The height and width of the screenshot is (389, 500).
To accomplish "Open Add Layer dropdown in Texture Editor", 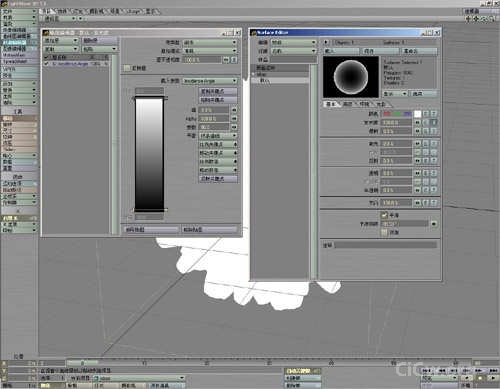I will pos(61,40).
